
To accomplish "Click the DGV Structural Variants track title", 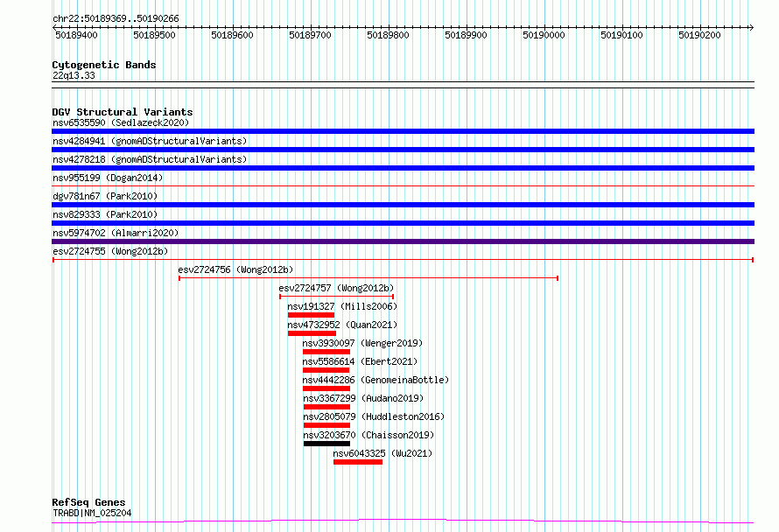I will (x=123, y=112).
